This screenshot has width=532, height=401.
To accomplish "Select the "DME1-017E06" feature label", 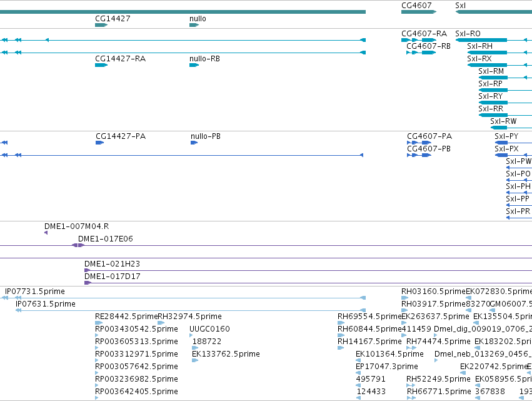I will click(x=106, y=239).
